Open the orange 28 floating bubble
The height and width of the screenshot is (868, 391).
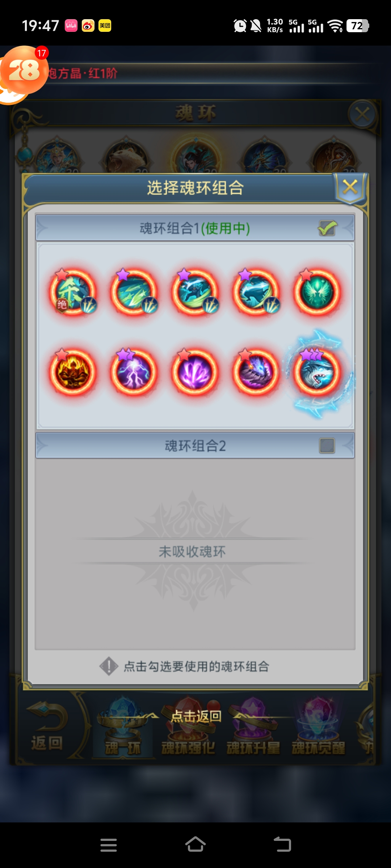[x=24, y=70]
